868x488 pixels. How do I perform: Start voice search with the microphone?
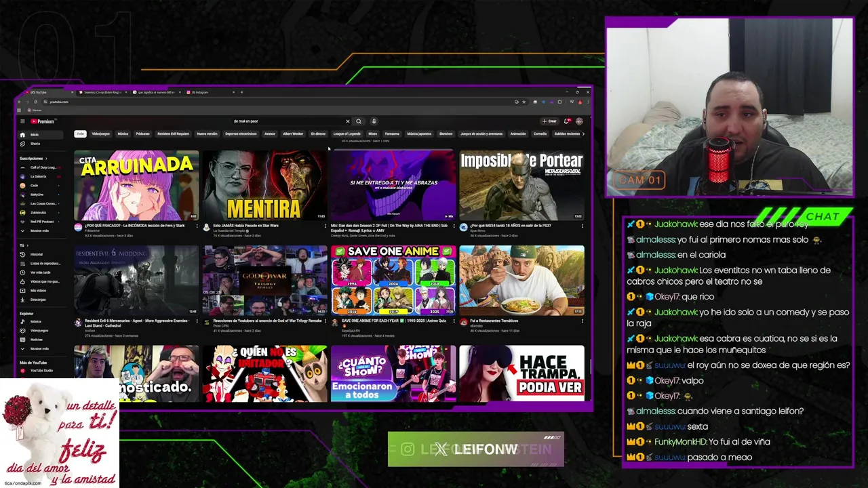(x=374, y=121)
